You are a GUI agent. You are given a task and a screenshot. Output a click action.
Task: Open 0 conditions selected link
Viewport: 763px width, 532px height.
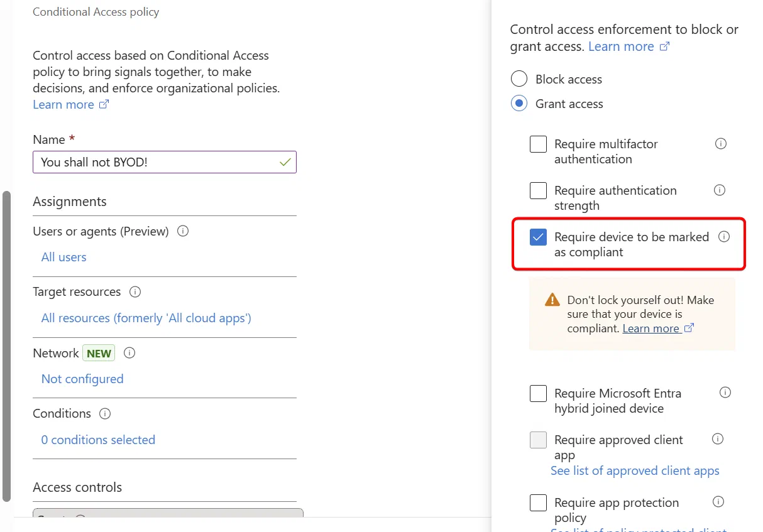pyautogui.click(x=98, y=440)
